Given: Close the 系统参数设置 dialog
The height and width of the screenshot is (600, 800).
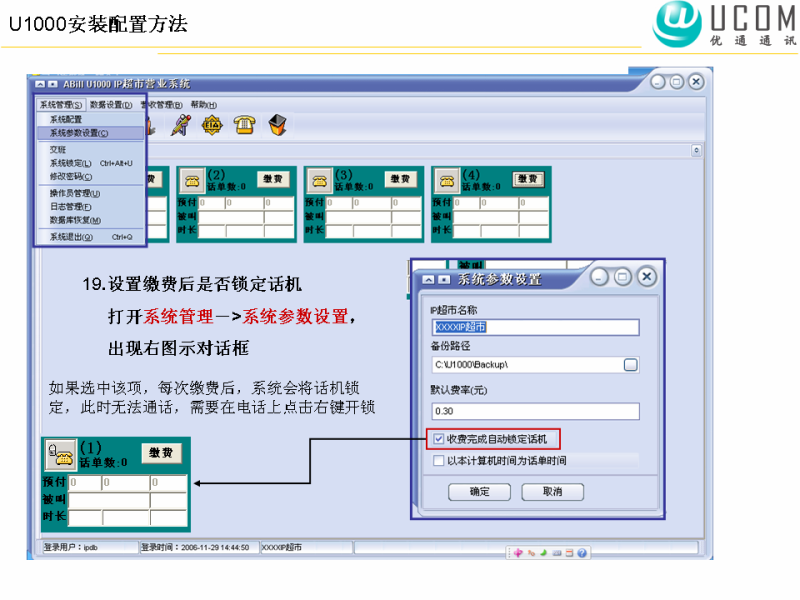Looking at the screenshot, I should 646,277.
